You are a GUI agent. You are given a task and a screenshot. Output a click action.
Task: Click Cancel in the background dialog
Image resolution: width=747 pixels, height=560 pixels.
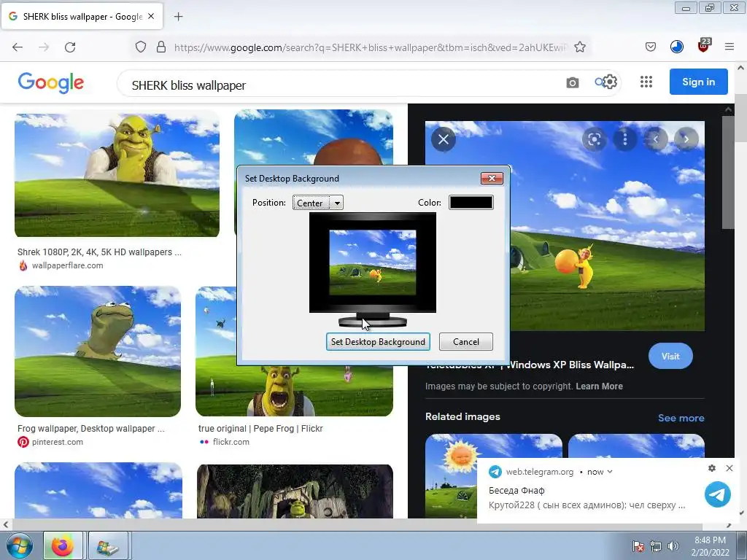pos(466,342)
